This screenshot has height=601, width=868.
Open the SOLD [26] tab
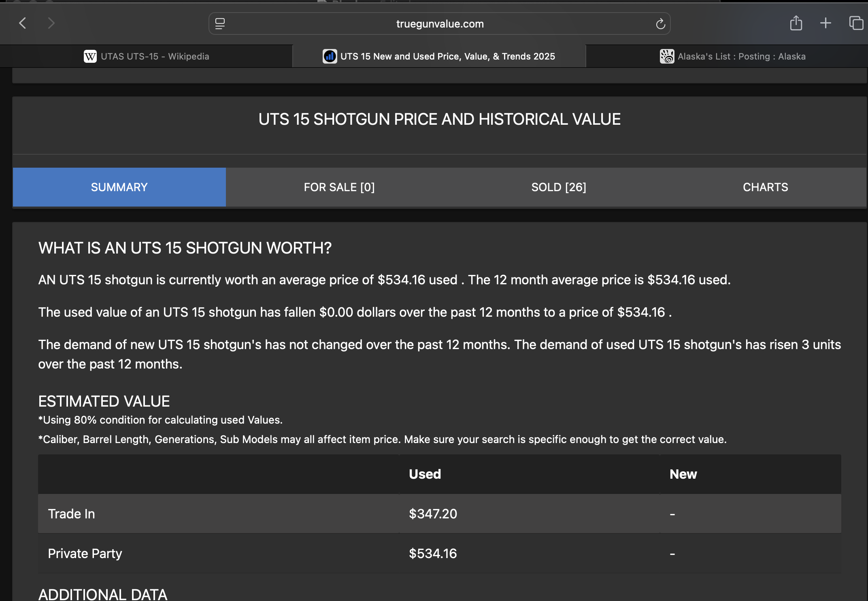click(x=559, y=187)
